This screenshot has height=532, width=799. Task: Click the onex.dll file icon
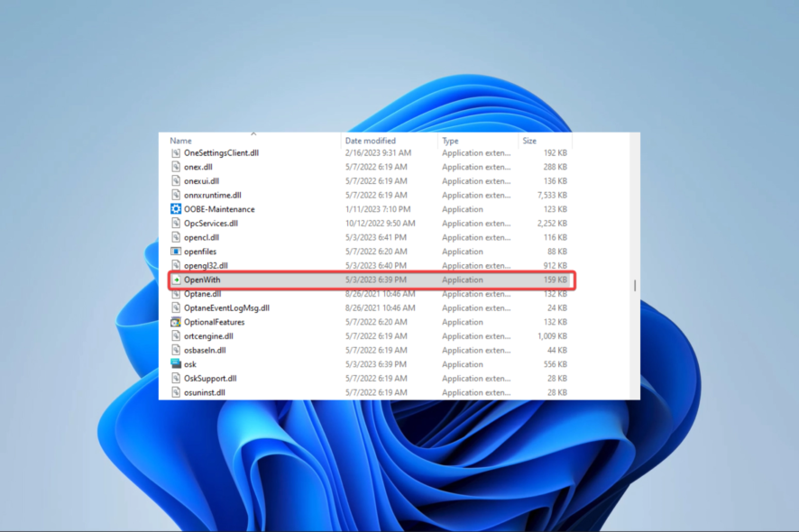(176, 167)
